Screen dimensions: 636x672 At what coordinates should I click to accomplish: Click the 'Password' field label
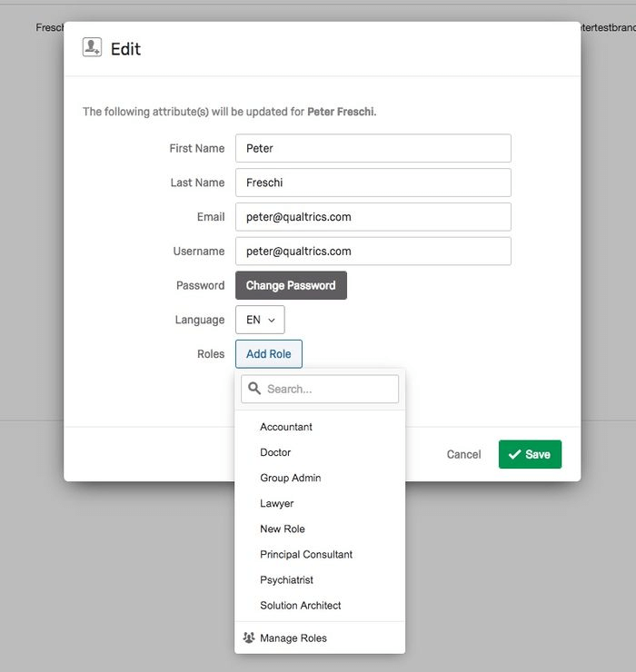200,285
